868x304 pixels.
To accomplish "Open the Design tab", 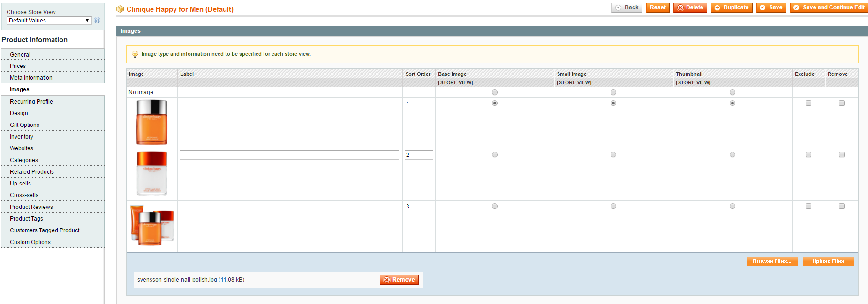I will (x=53, y=113).
